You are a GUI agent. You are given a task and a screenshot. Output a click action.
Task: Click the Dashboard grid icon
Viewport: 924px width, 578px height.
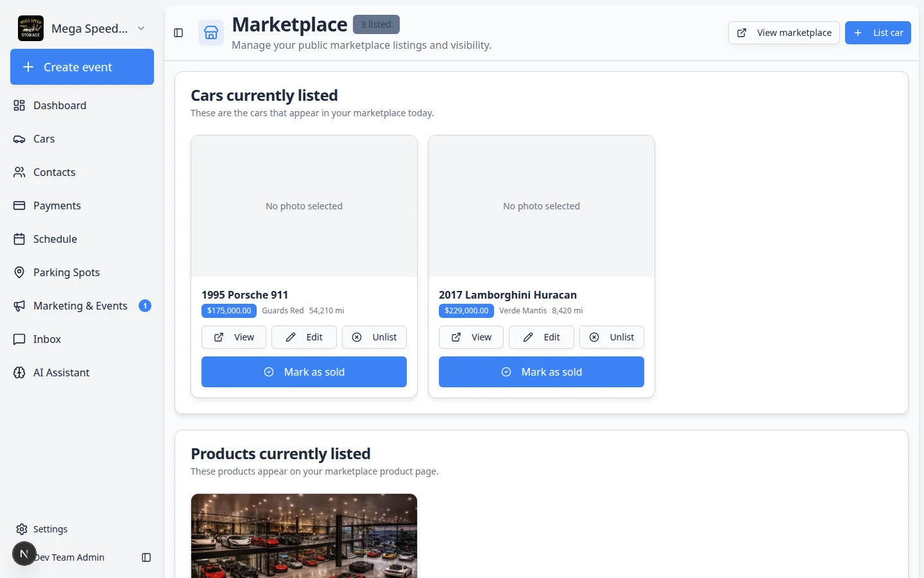(x=19, y=105)
